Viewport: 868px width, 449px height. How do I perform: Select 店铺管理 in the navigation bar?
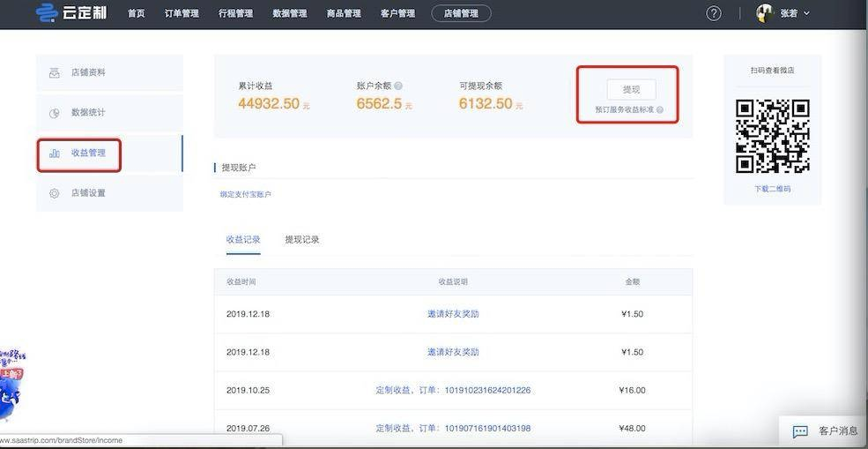coord(462,13)
